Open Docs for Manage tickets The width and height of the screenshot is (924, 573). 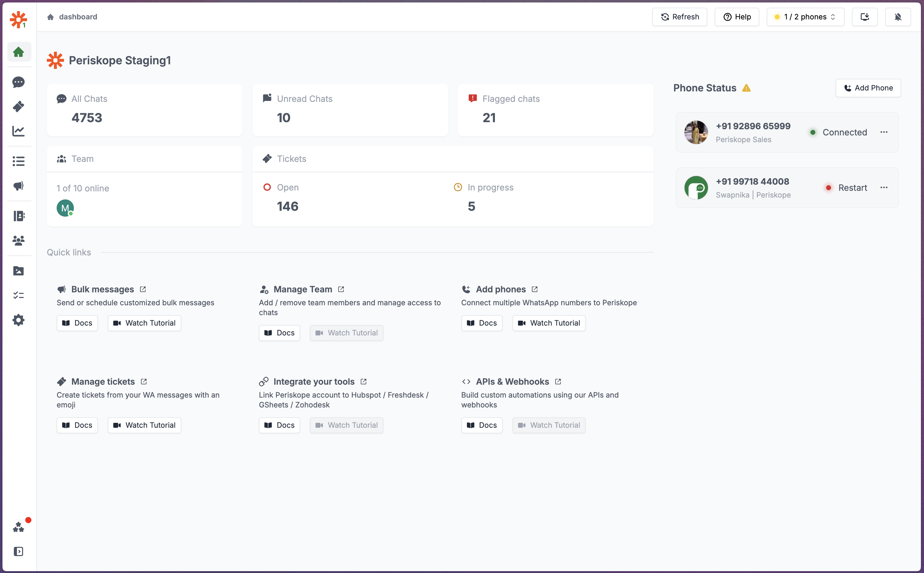tap(77, 425)
